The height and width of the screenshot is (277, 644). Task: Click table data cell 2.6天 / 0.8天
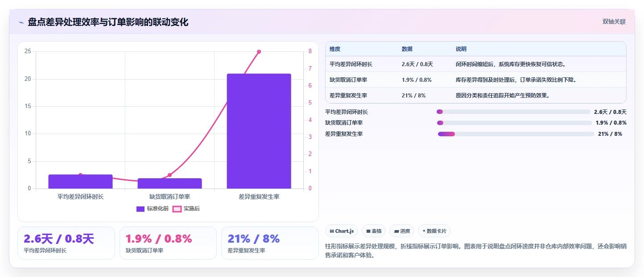point(417,64)
